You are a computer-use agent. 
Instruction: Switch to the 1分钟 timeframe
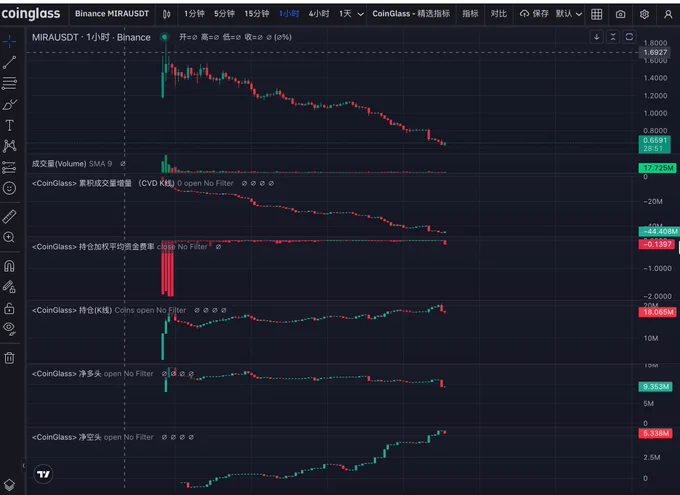click(194, 14)
